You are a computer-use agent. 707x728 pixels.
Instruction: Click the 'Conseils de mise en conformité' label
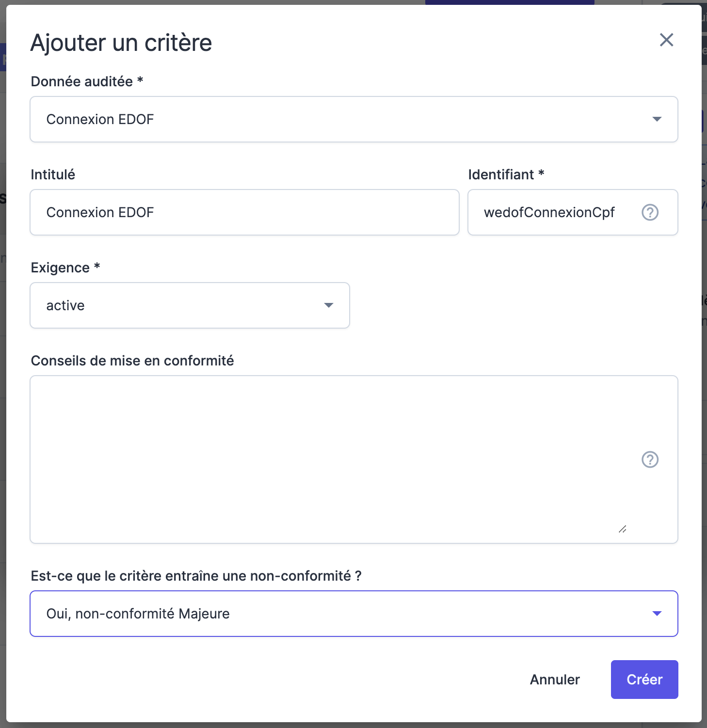132,361
